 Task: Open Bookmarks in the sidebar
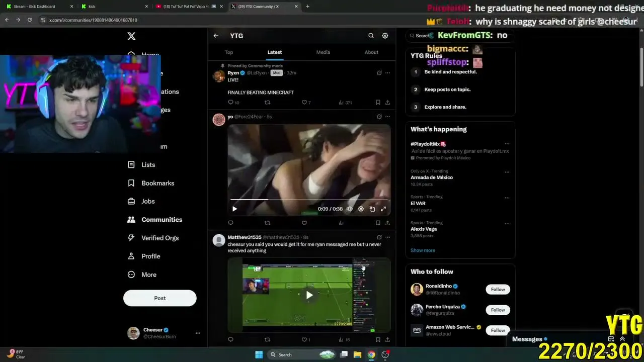coord(150,183)
